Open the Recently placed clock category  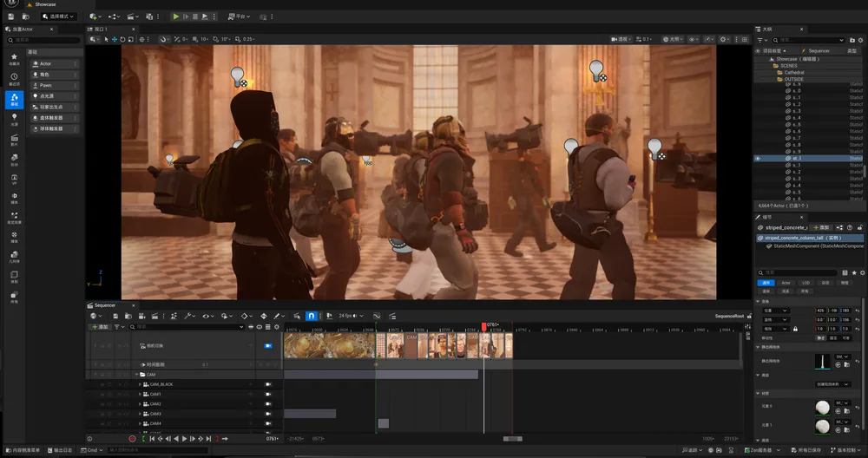(x=15, y=78)
